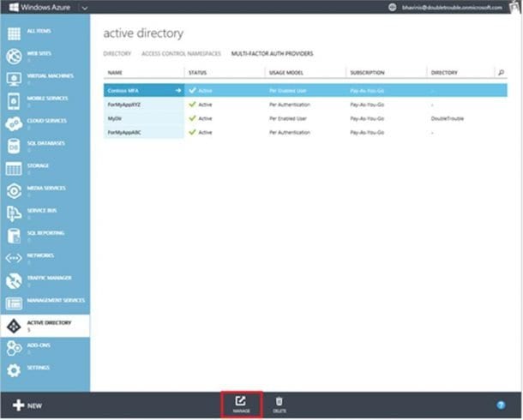Click the Manage icon in bottom bar
Image resolution: width=523 pixels, height=420 pixels.
point(241,404)
